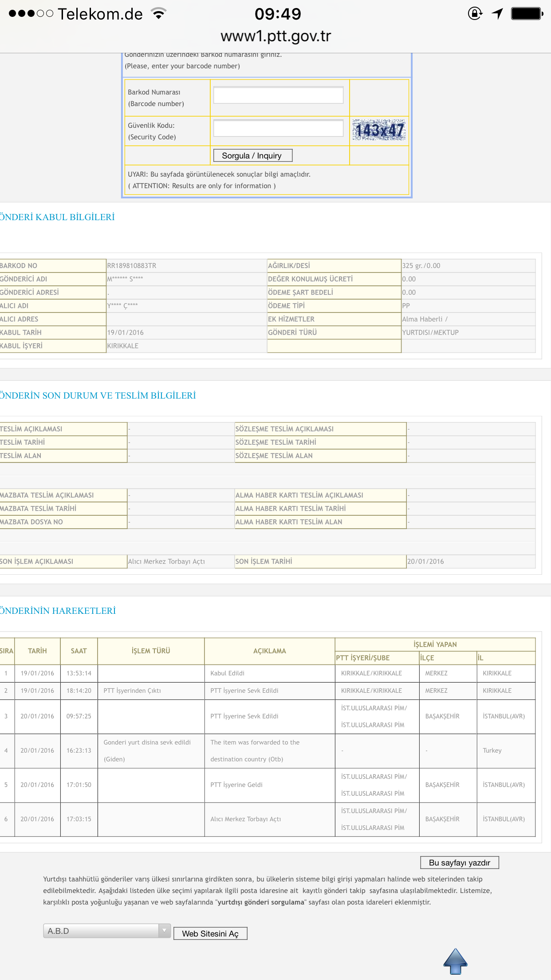
Task: Click the Bu sayfayı yazdır button
Action: tap(460, 862)
